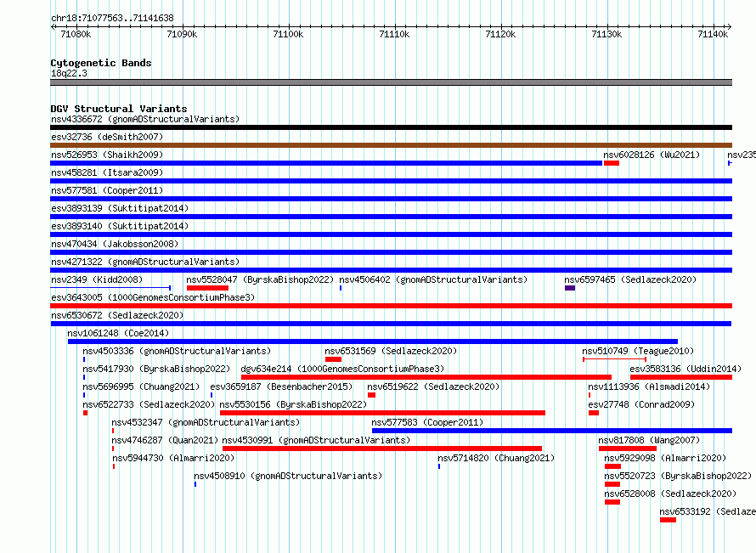756x553 pixels.
Task: Click the nsv470434 (Jakobsson2008) label
Action: point(115,244)
